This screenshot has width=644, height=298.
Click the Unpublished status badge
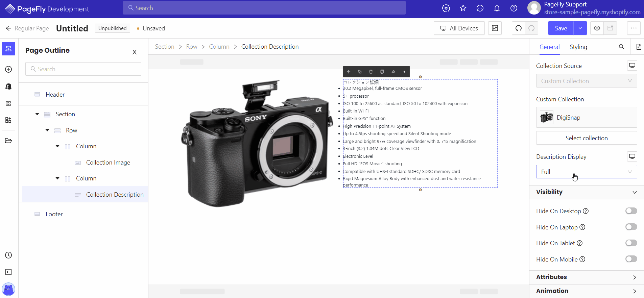click(x=113, y=28)
